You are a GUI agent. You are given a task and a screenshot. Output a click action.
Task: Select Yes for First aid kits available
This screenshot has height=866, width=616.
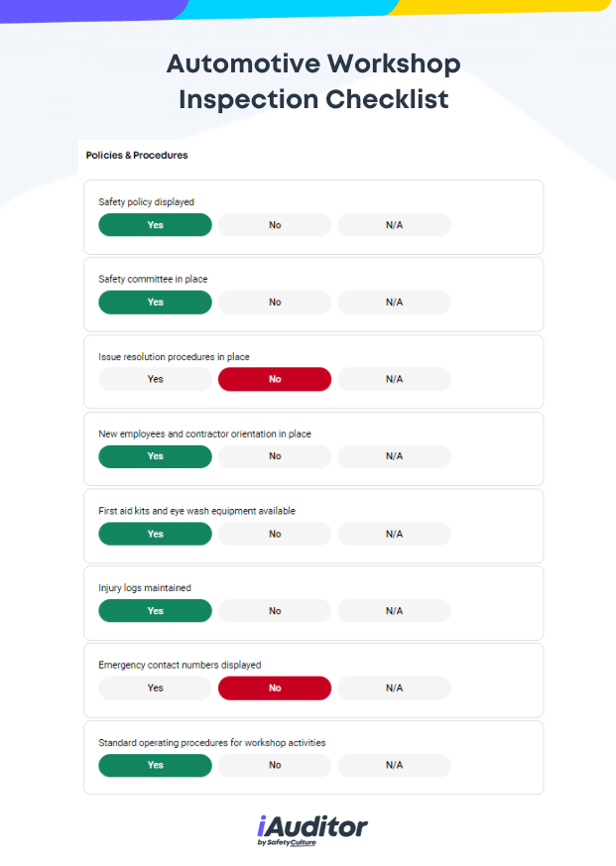click(156, 534)
